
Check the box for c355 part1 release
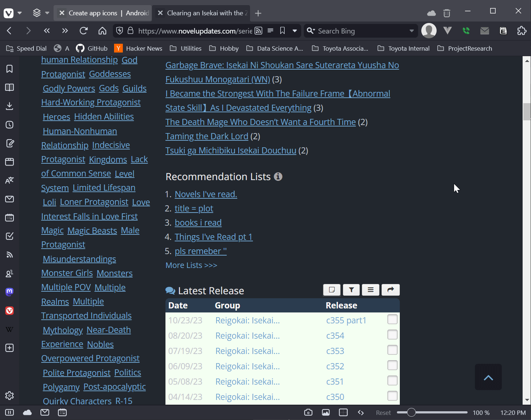392,320
